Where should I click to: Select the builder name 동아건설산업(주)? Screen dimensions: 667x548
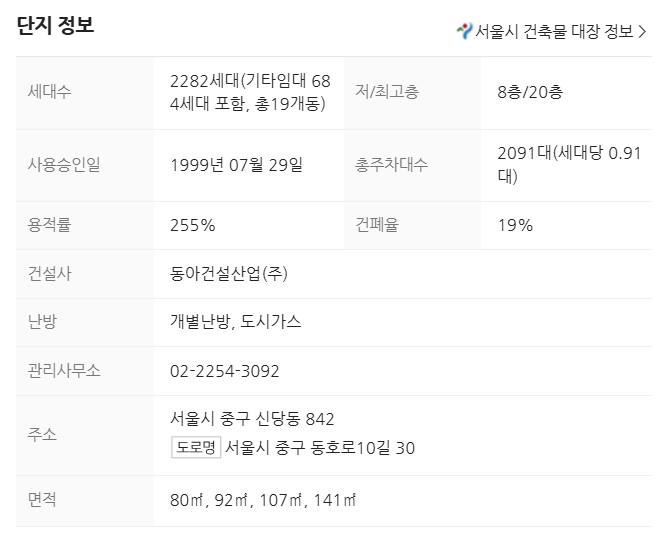[x=229, y=273]
